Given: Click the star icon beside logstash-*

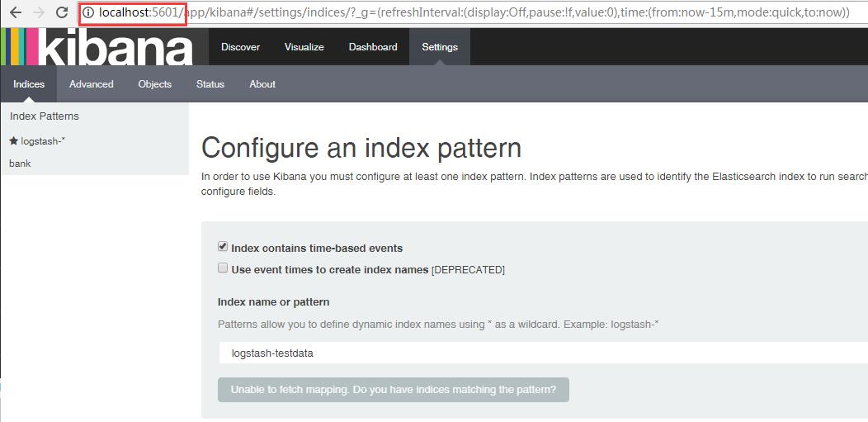Looking at the screenshot, I should click(x=14, y=140).
